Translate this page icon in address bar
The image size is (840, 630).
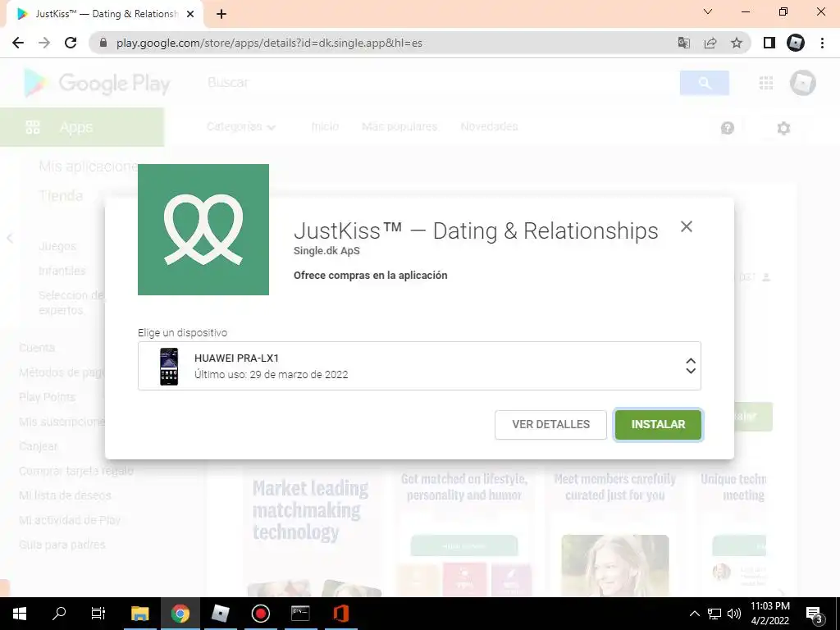(683, 43)
